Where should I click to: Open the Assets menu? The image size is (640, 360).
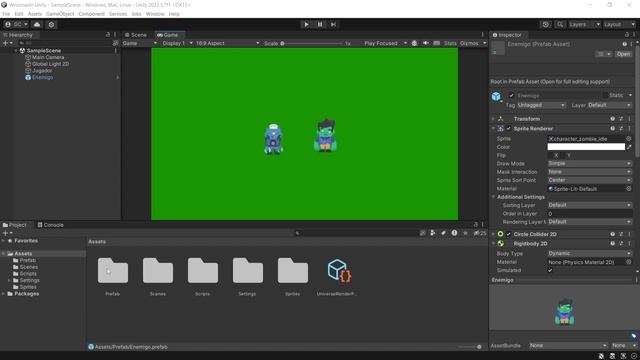click(x=35, y=14)
